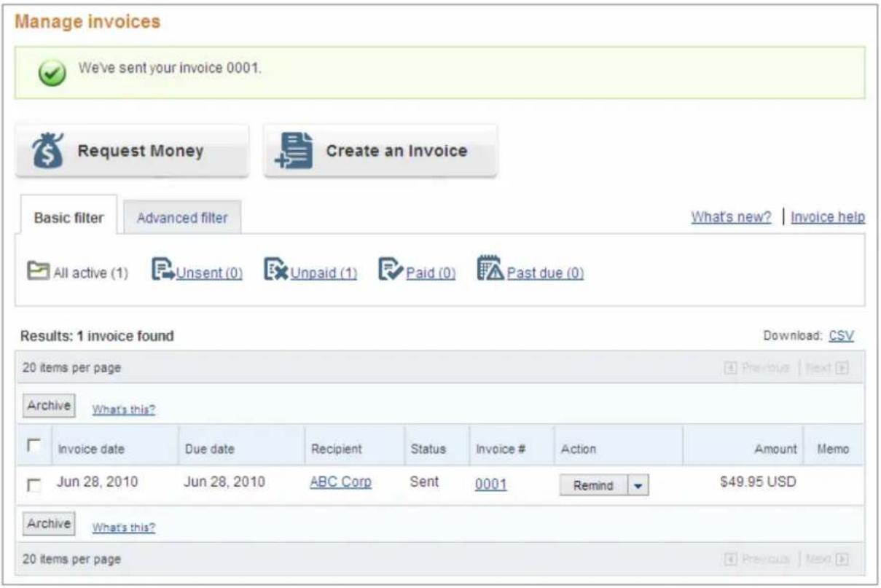Click the Create an Invoice button
Viewport: 881px width, 588px height.
[380, 151]
